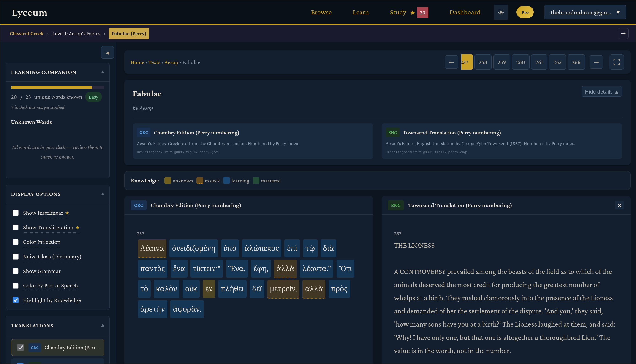Click Hide details button
The width and height of the screenshot is (636, 364).
pyautogui.click(x=601, y=92)
